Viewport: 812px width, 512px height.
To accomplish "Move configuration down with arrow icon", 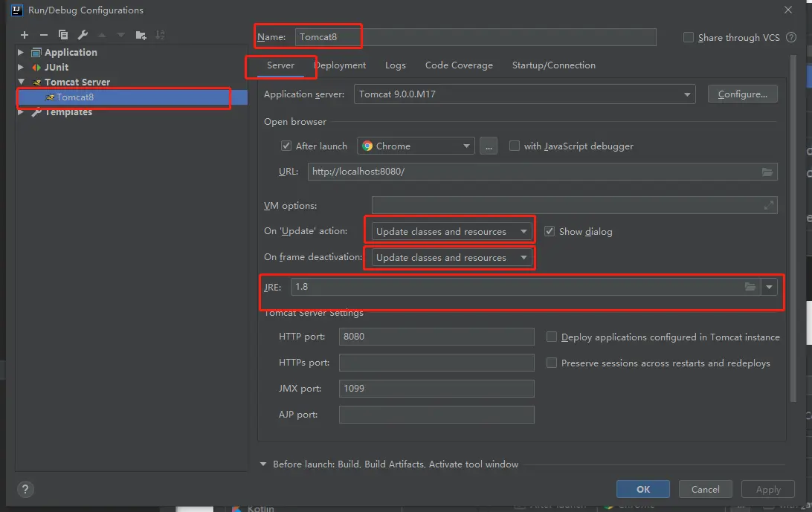I will pyautogui.click(x=121, y=35).
